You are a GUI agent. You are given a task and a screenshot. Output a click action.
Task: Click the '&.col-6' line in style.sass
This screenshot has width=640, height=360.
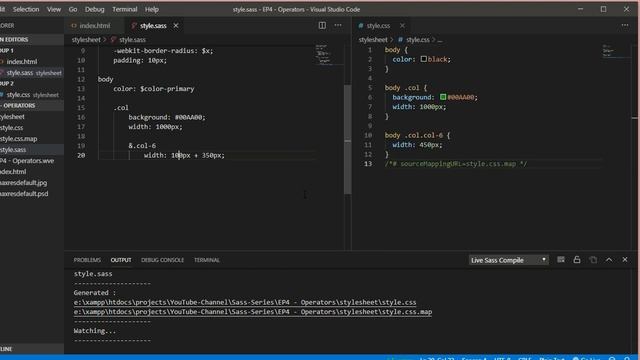coord(142,146)
